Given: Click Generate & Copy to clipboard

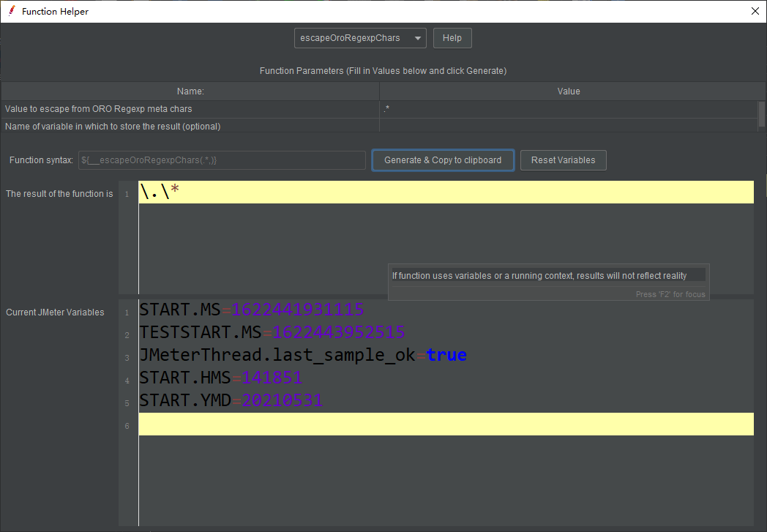Looking at the screenshot, I should pos(443,160).
